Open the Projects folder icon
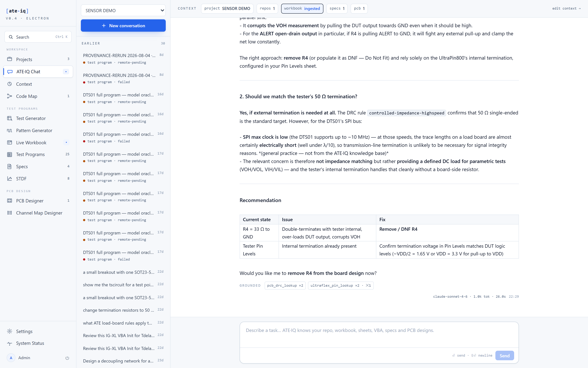The image size is (588, 368). 10,59
